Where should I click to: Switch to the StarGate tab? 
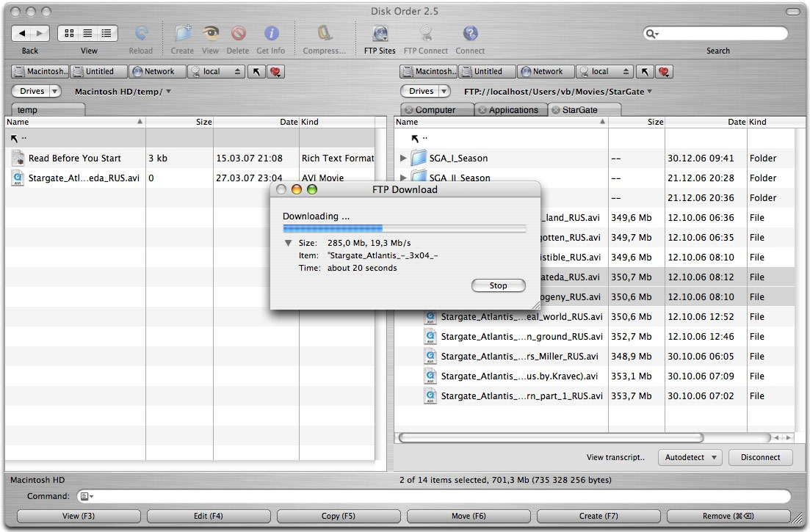584,110
